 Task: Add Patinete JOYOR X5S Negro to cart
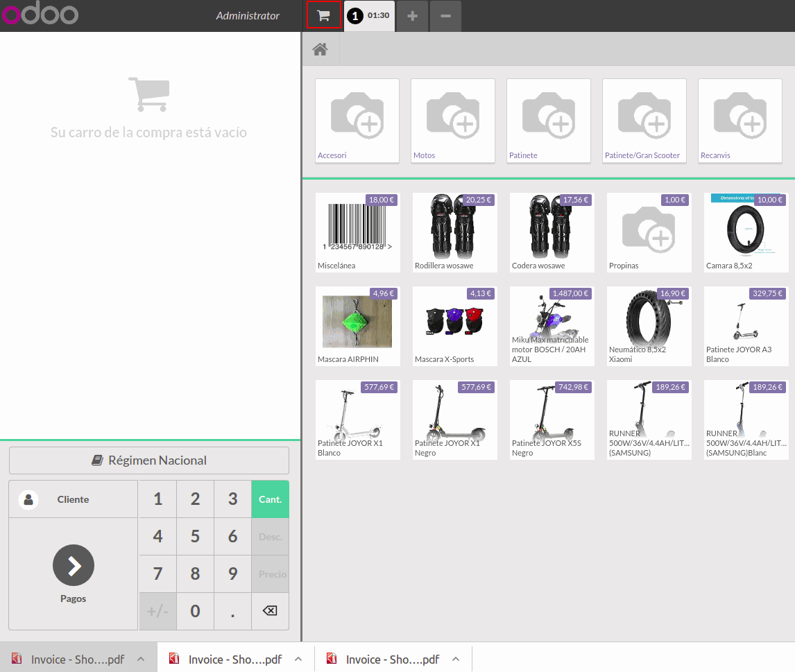(x=552, y=420)
